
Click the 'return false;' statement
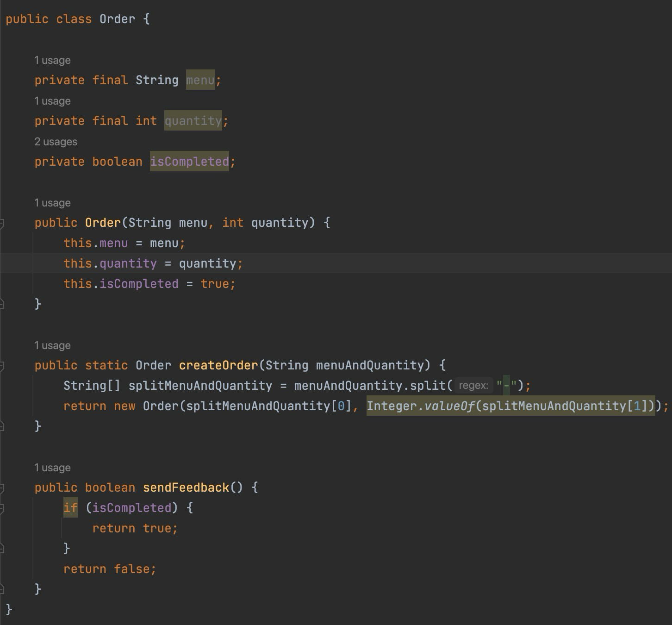(x=110, y=569)
